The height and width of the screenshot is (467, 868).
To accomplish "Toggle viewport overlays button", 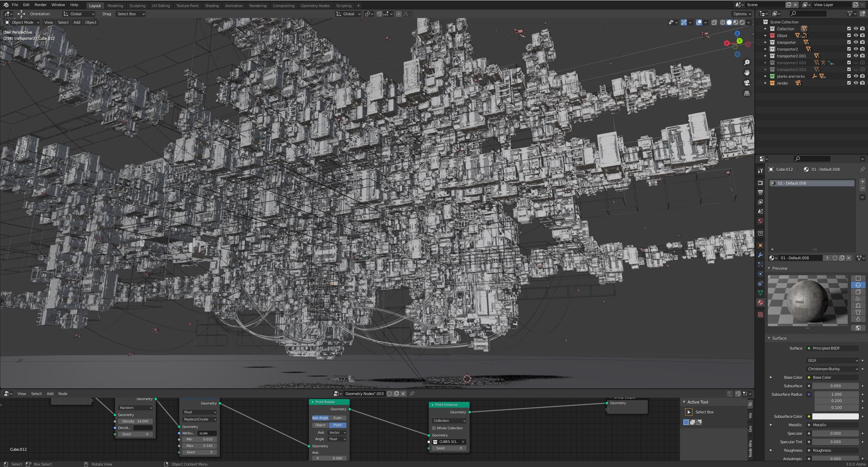I will click(699, 22).
